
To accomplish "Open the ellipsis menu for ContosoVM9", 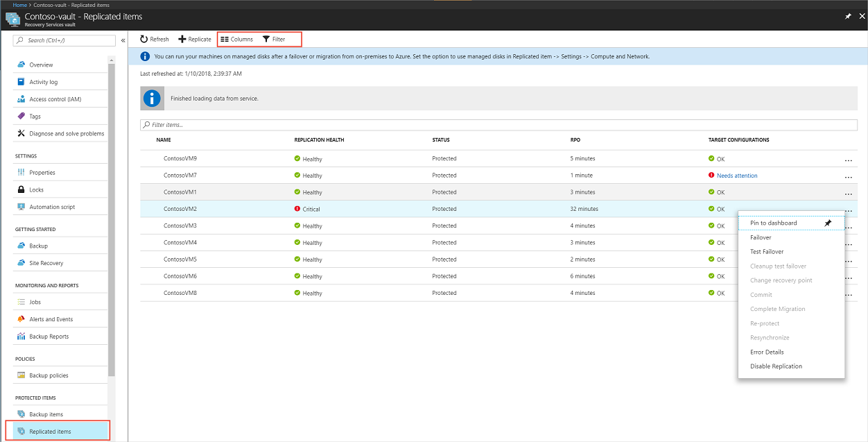I will tap(849, 158).
